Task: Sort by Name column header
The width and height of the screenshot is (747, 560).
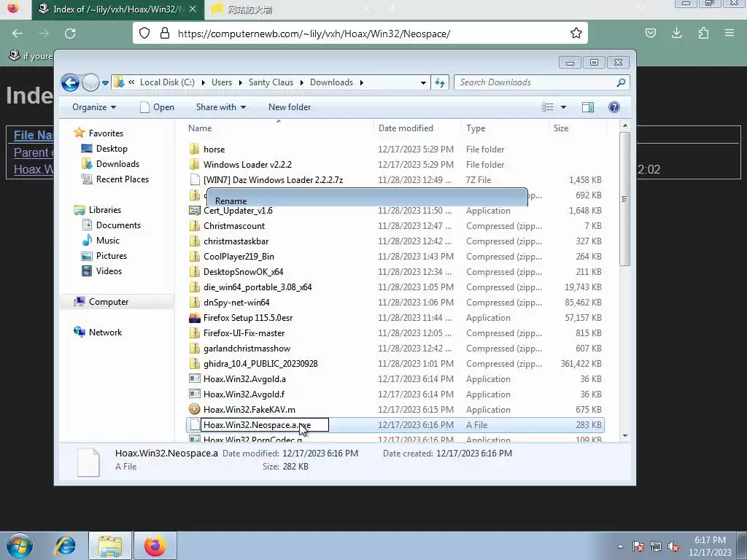Action: [200, 128]
